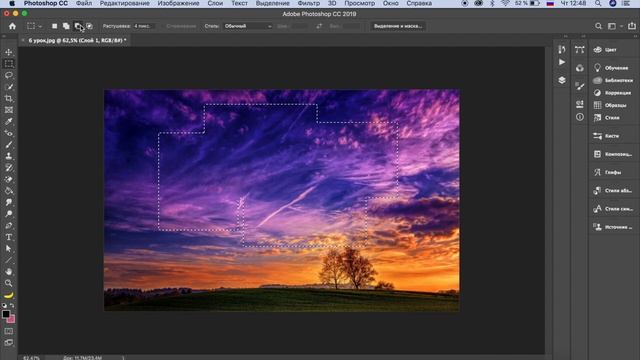Reset default foreground and background colors

[x=4, y=305]
